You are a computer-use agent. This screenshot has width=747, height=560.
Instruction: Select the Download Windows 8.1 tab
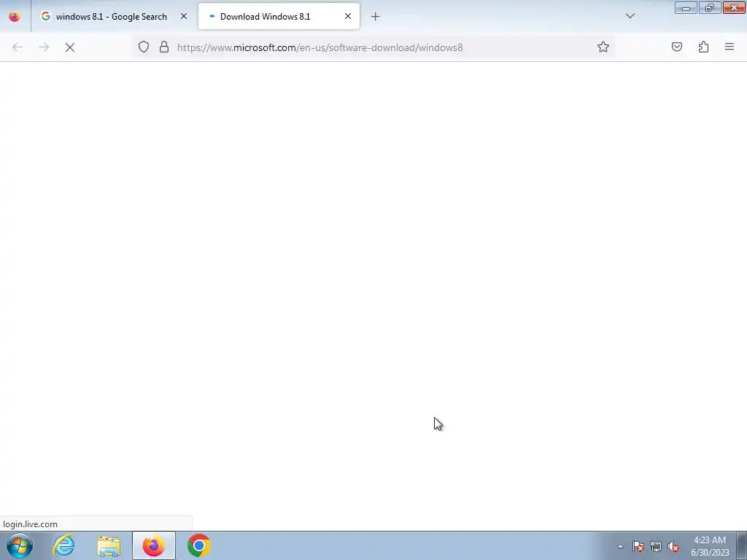click(x=279, y=17)
